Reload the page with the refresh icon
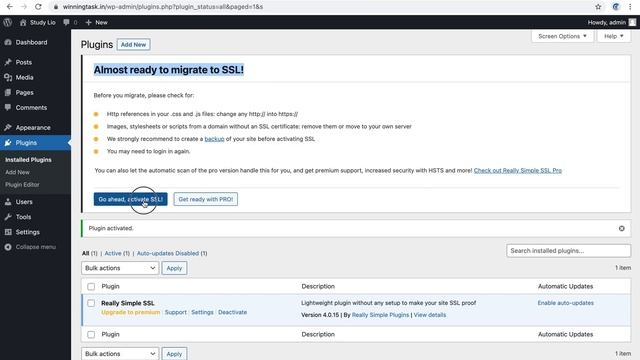This screenshot has height=360, width=640. (x=38, y=7)
